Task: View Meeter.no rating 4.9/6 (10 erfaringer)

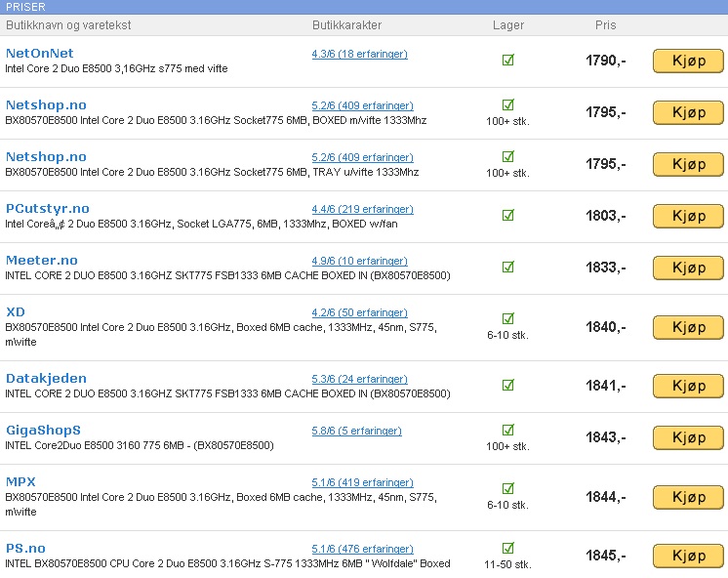Action: pos(359,261)
